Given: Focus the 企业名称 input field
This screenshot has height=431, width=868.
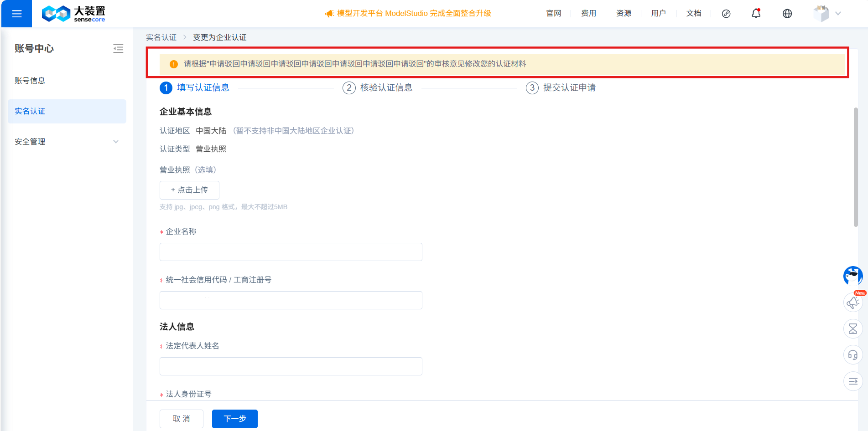Looking at the screenshot, I should click(x=291, y=252).
